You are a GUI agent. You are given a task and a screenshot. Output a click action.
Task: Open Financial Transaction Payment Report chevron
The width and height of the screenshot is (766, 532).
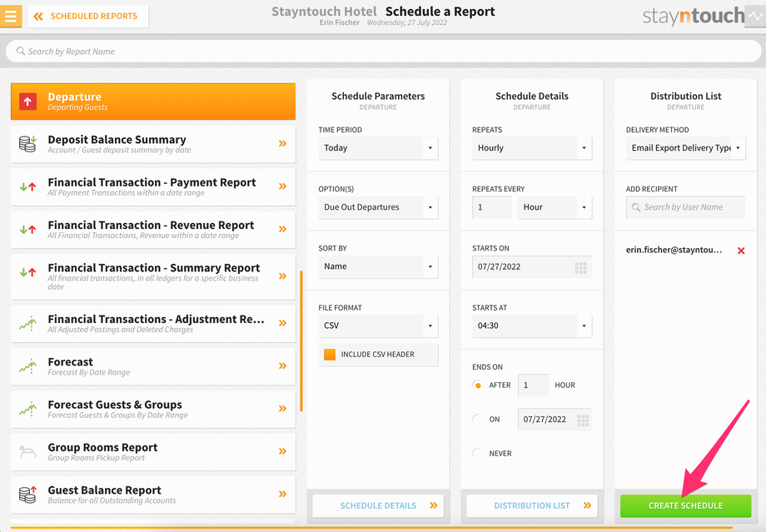click(x=282, y=186)
